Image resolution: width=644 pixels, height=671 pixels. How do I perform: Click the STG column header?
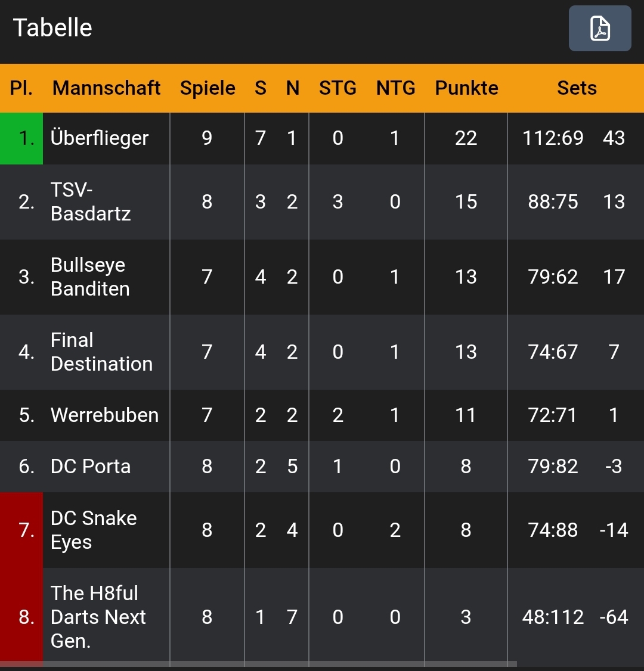click(x=338, y=88)
